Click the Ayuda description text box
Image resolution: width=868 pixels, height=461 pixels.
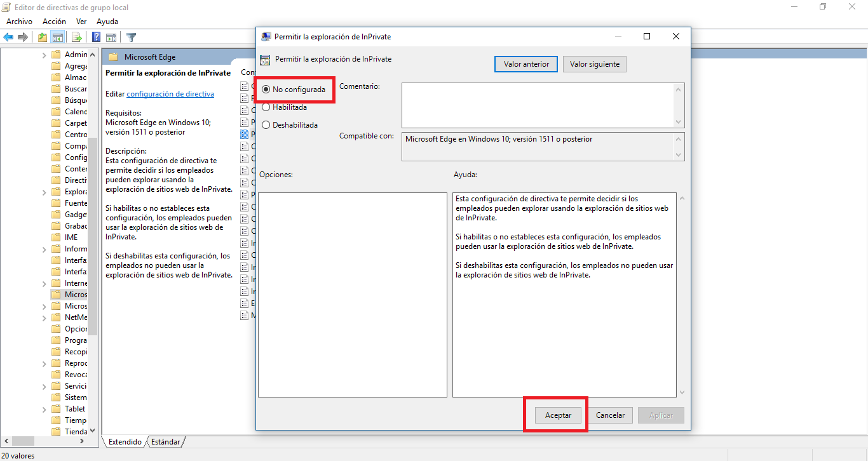point(564,295)
